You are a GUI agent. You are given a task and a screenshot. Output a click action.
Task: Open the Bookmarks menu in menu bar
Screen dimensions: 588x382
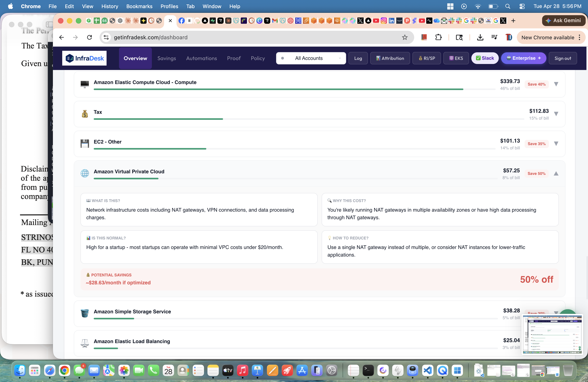click(139, 6)
